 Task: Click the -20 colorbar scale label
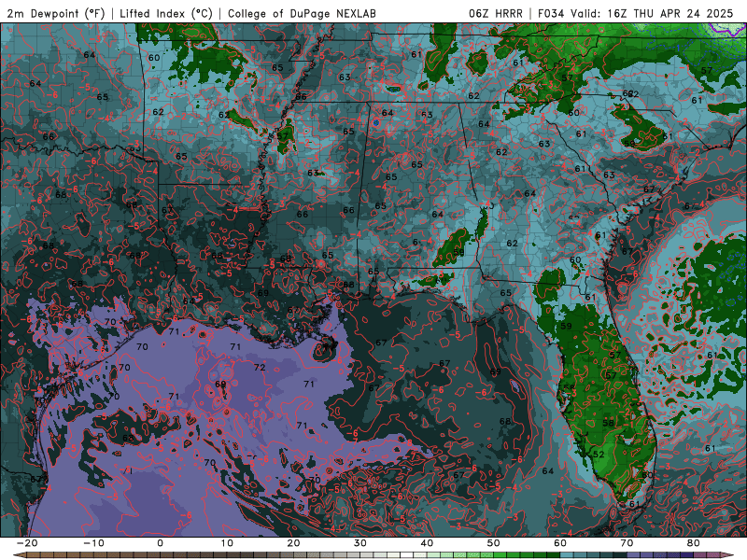coord(27,543)
